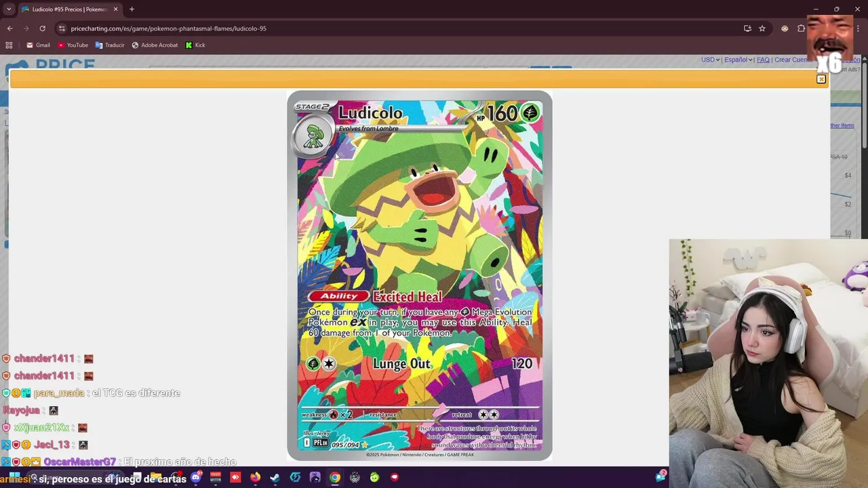The width and height of the screenshot is (868, 488).
Task: Open Chrome apps grid shortcut
Action: click(x=9, y=45)
